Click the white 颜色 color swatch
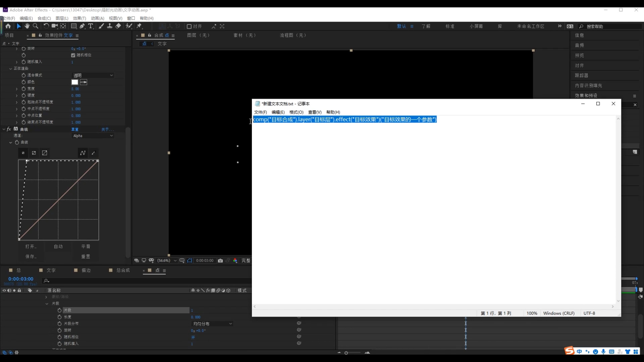Viewport: 644px width, 362px height. pyautogui.click(x=75, y=82)
